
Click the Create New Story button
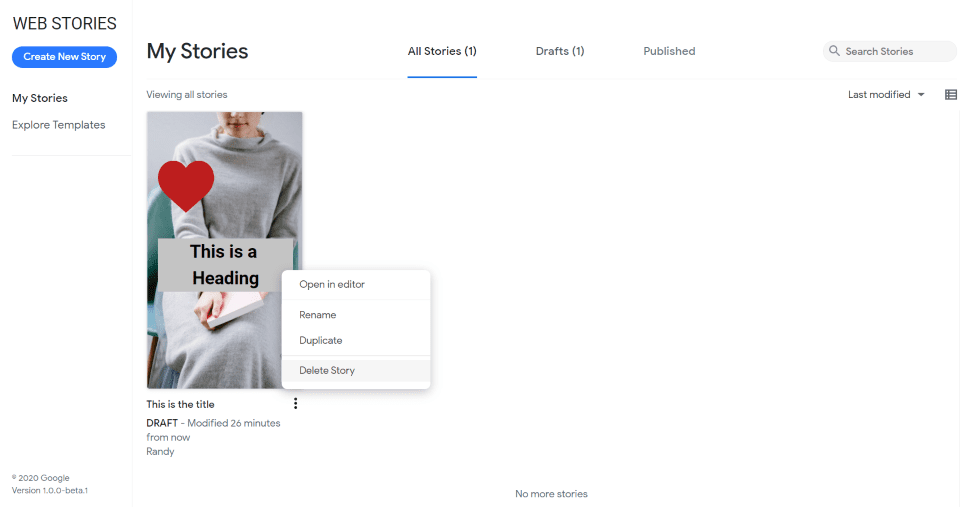coord(64,57)
